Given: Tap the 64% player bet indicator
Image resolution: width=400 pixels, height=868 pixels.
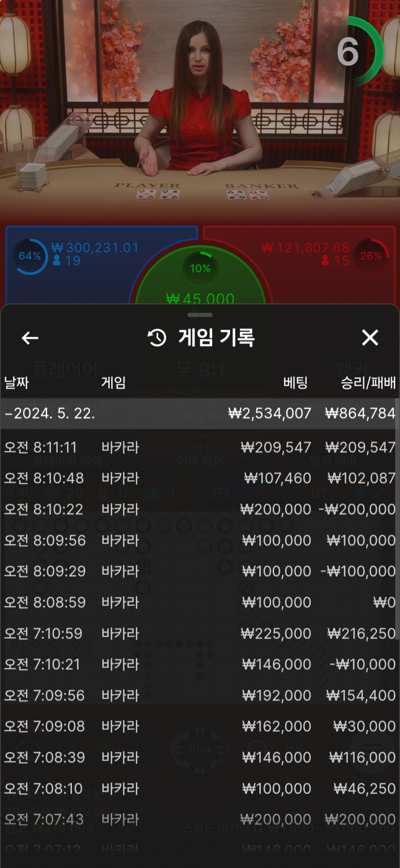Looking at the screenshot, I should (30, 256).
